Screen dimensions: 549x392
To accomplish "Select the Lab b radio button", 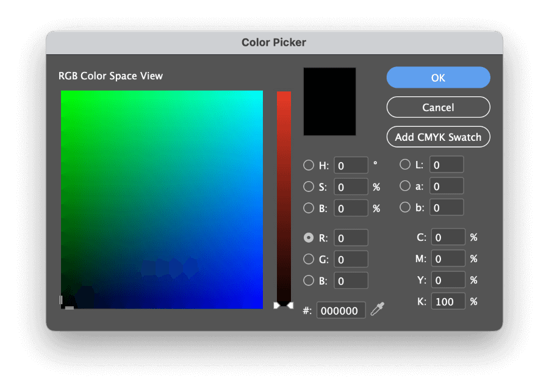I will pos(405,207).
